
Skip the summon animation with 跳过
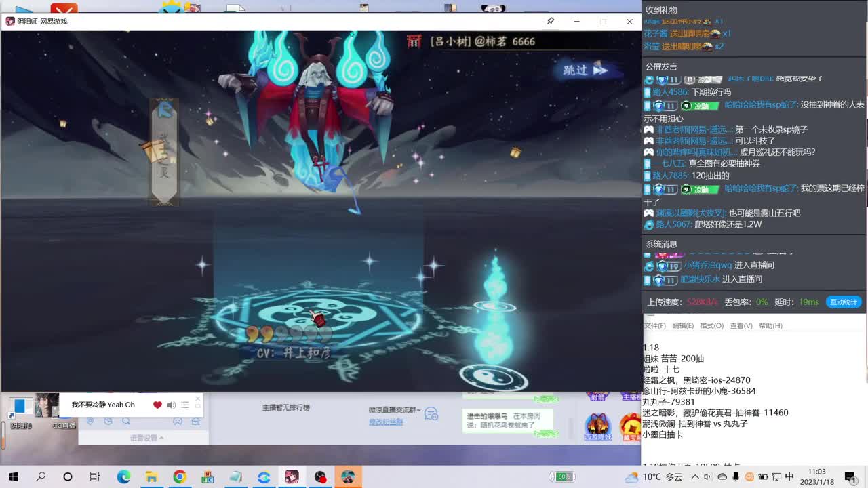coord(585,70)
